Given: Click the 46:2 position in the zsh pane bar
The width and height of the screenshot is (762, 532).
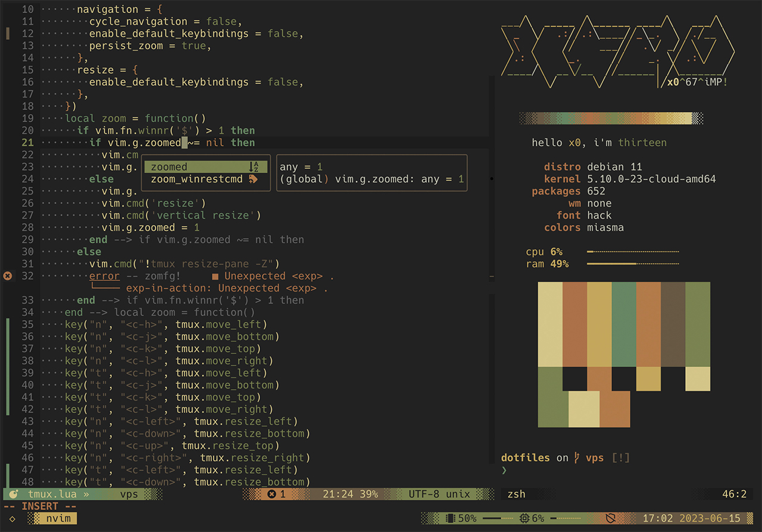Looking at the screenshot, I should pyautogui.click(x=734, y=494).
